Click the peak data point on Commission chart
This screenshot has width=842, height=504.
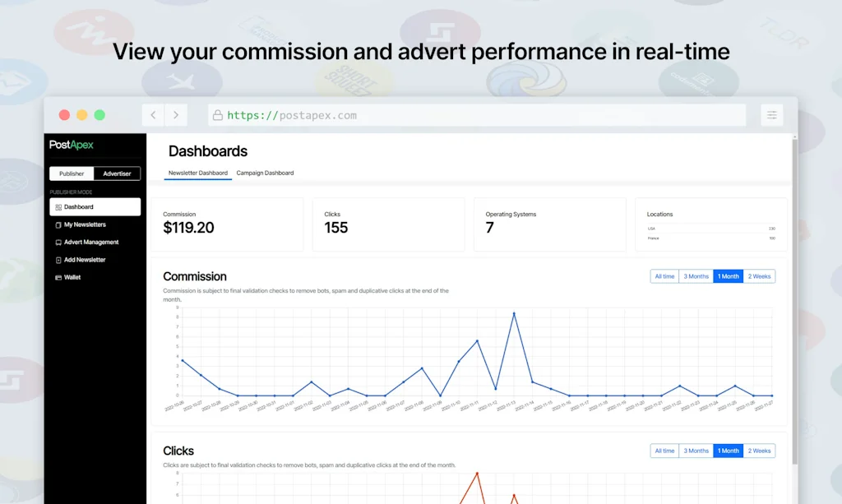pos(514,313)
